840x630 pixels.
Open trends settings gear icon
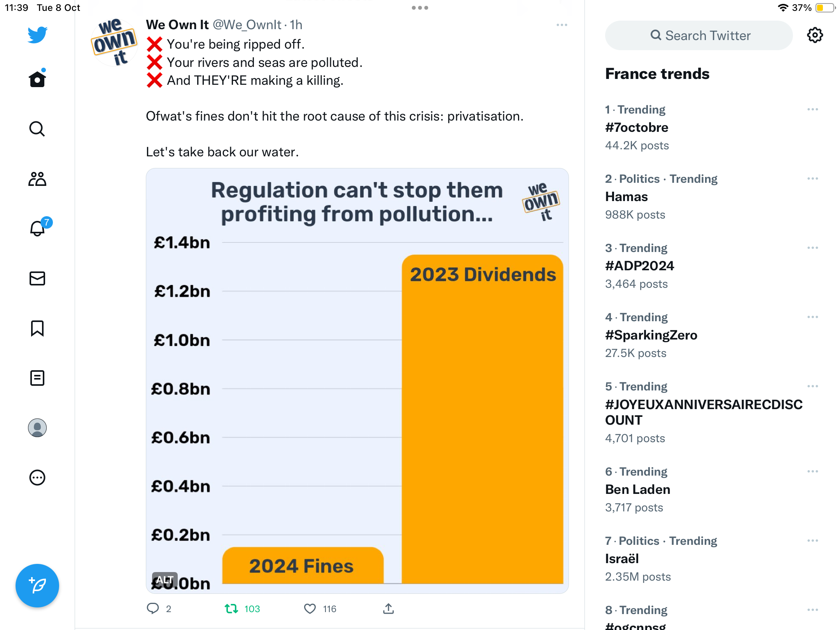coord(815,35)
